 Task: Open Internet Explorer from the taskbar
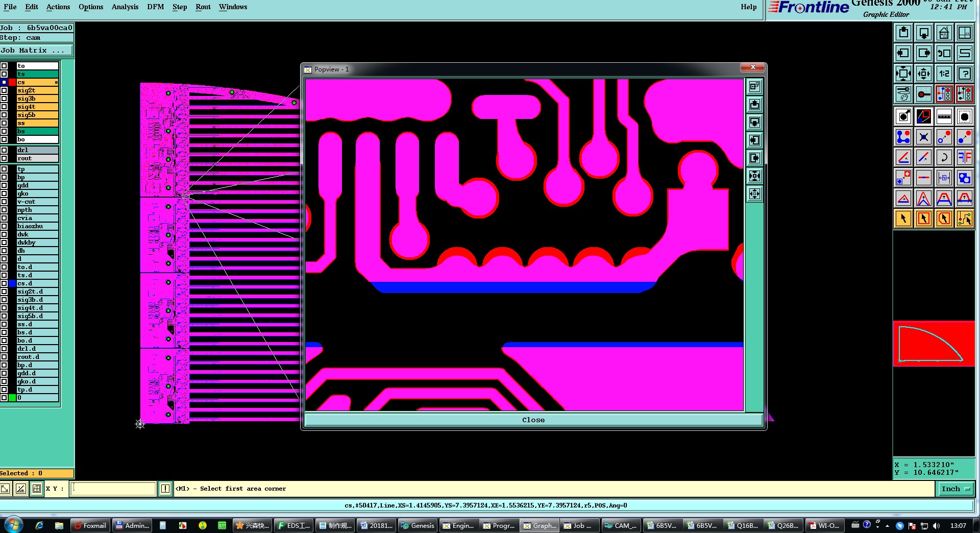(39, 525)
